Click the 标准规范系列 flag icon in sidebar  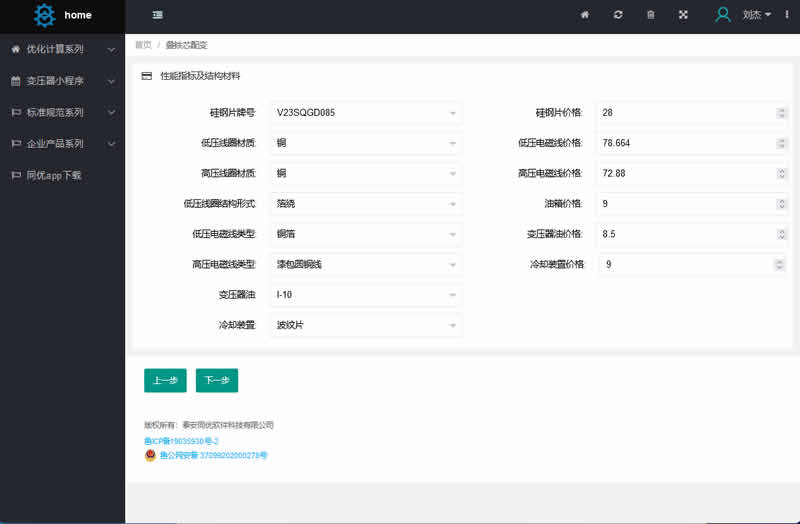pos(16,113)
